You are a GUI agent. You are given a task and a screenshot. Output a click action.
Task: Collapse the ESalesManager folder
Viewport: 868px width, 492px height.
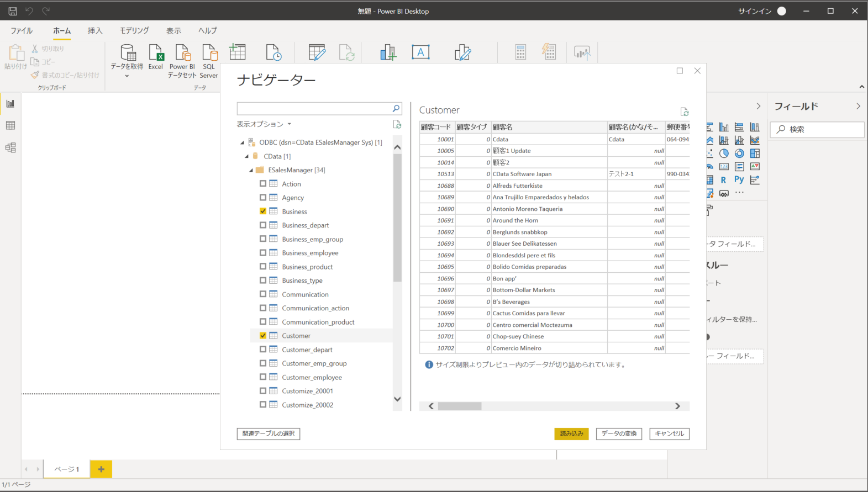251,170
